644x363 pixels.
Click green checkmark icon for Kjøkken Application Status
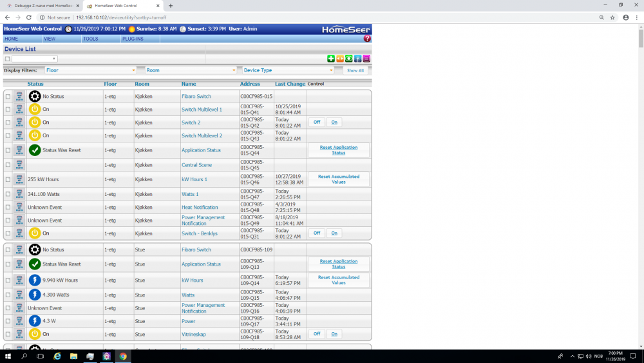coord(35,150)
